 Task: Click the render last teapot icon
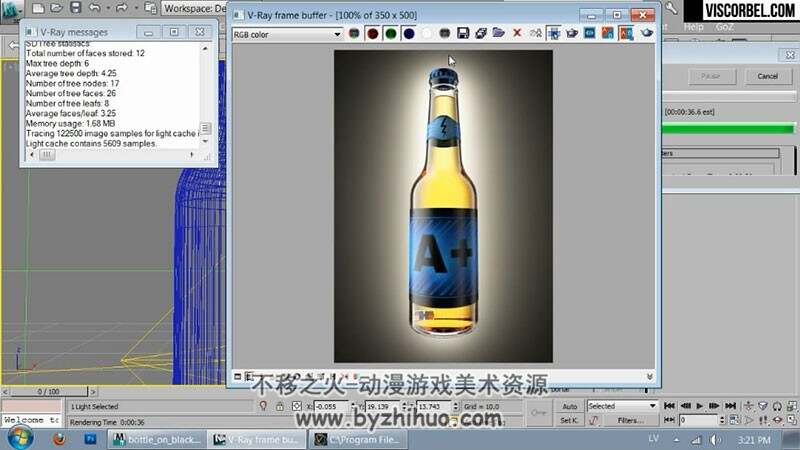point(646,34)
